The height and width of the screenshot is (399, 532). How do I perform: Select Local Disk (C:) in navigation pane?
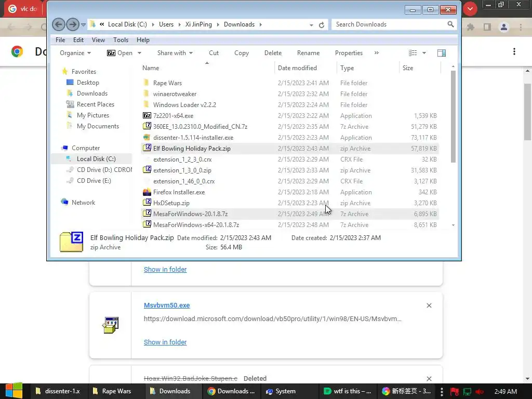(96, 159)
